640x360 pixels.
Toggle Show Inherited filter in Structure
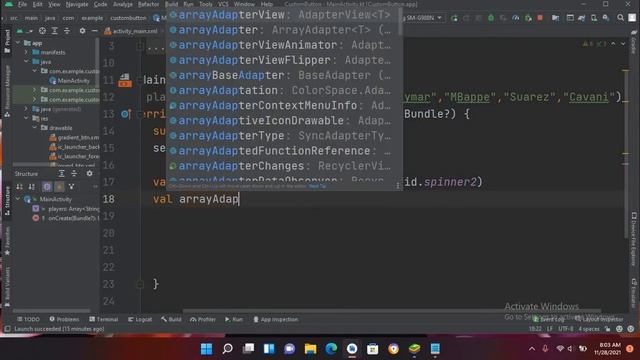point(71,187)
